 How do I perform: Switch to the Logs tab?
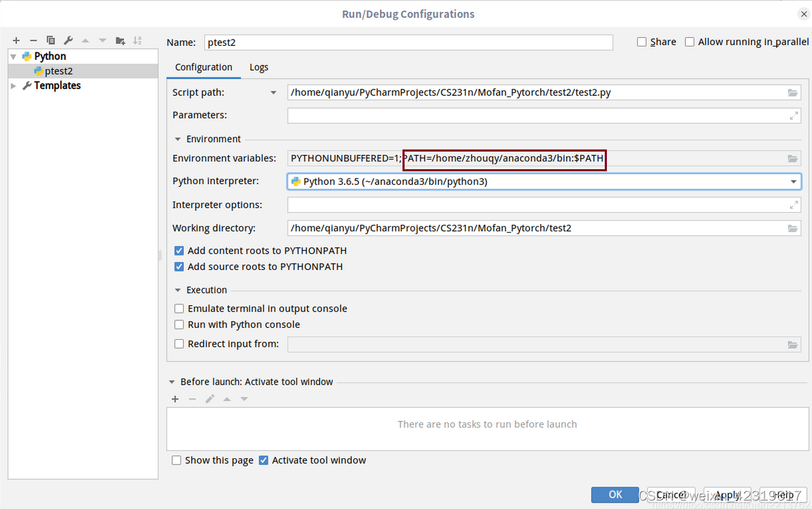[259, 67]
